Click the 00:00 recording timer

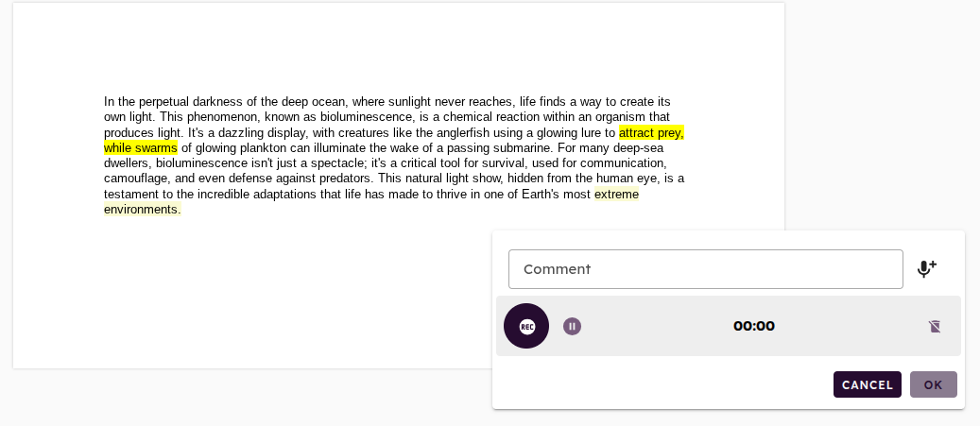click(754, 326)
